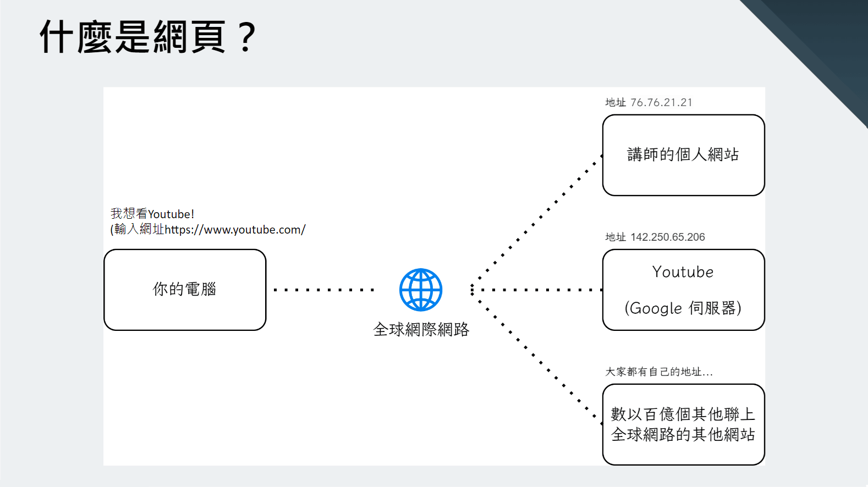The width and height of the screenshot is (868, 487).
Task: Click dotted line between computer and globe
Action: point(323,290)
